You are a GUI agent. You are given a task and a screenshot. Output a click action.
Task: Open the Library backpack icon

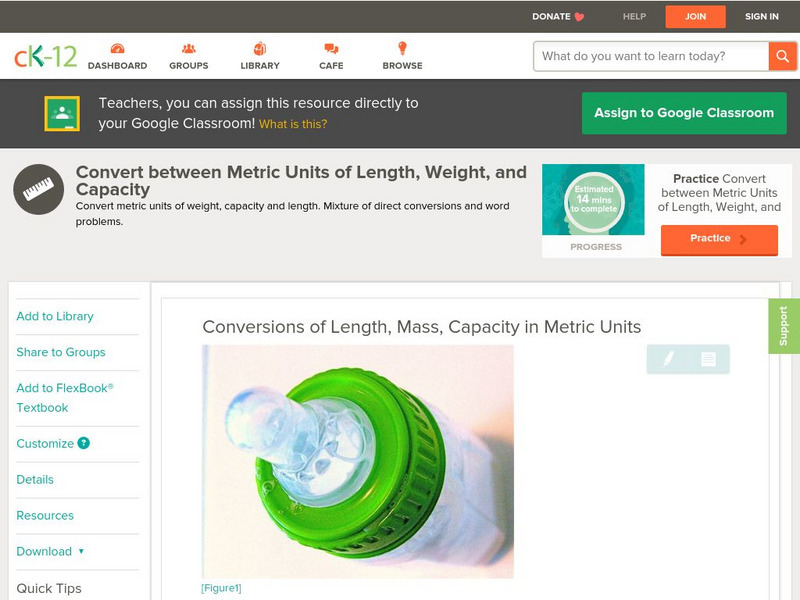coord(260,48)
